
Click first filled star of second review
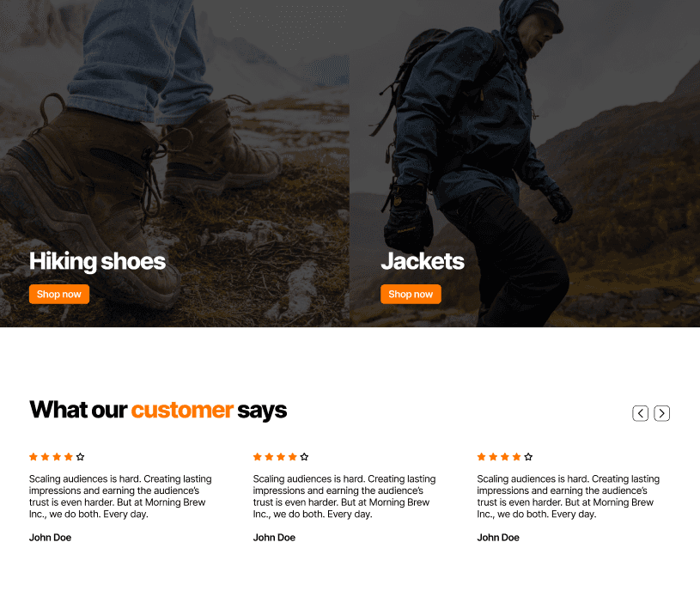tap(258, 457)
